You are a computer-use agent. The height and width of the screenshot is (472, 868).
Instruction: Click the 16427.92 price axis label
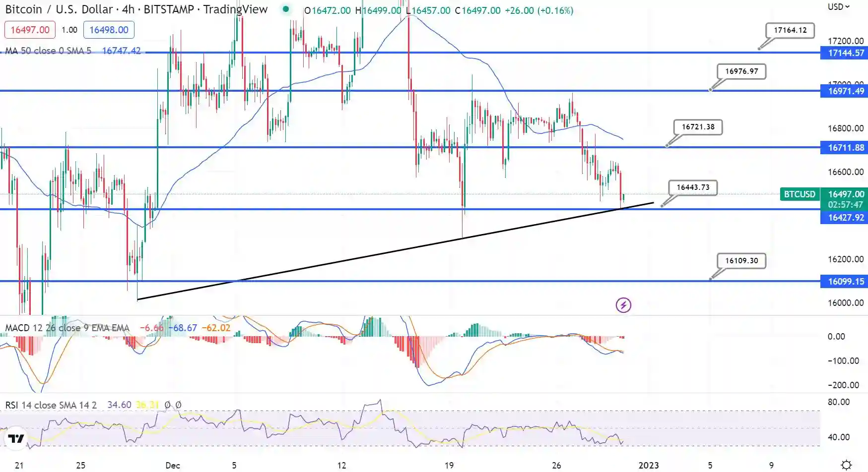844,217
